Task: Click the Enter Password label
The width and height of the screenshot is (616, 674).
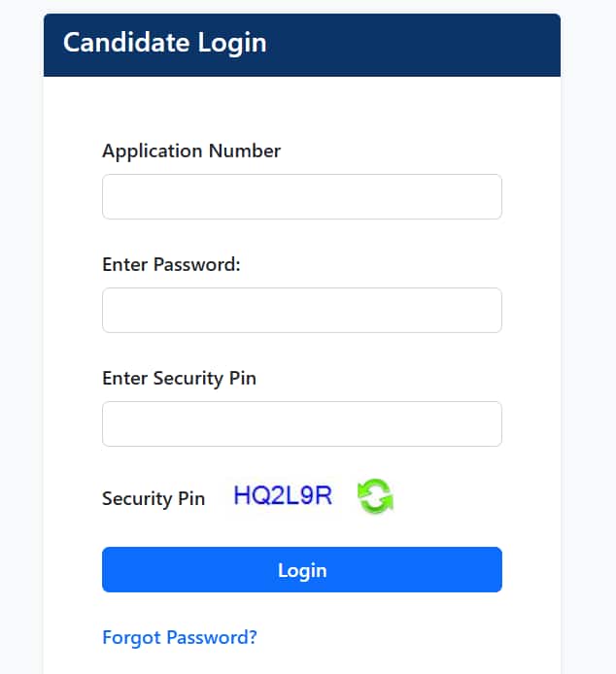Action: click(x=171, y=264)
